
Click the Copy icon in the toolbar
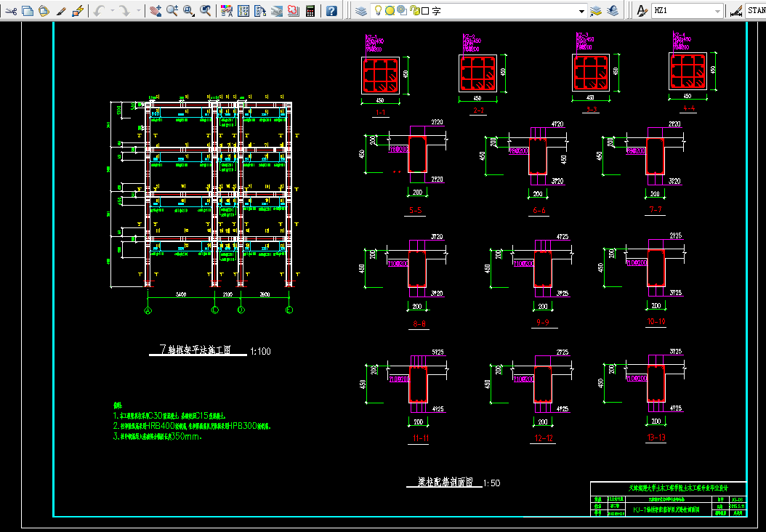[28, 10]
